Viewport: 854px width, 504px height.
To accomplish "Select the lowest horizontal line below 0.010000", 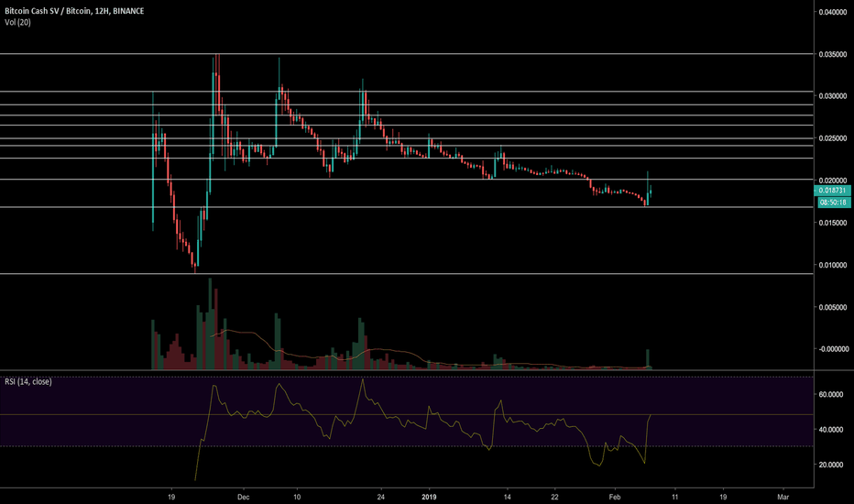I will pos(406,273).
